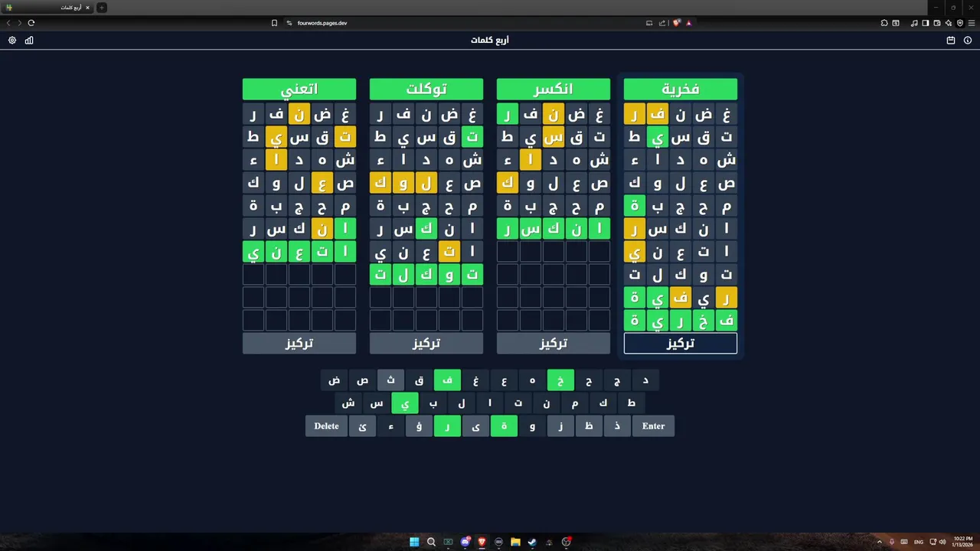Screen dimensions: 980x551
Task: Click the Brave Shields icon
Action: point(677,23)
